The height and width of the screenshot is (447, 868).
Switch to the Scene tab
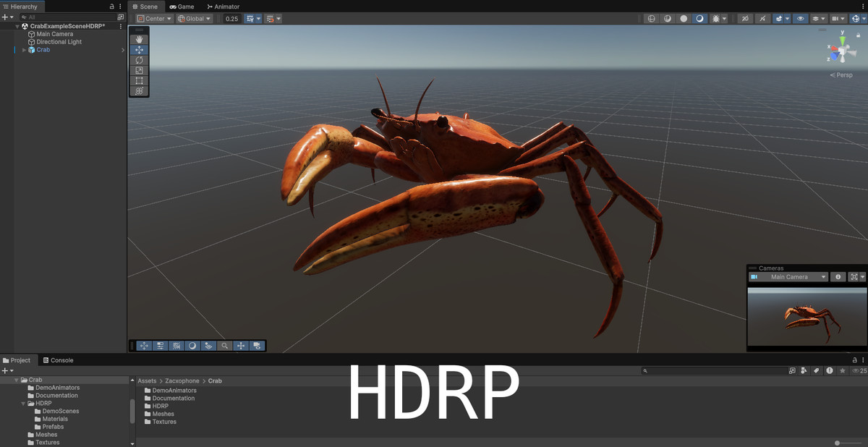pos(144,7)
